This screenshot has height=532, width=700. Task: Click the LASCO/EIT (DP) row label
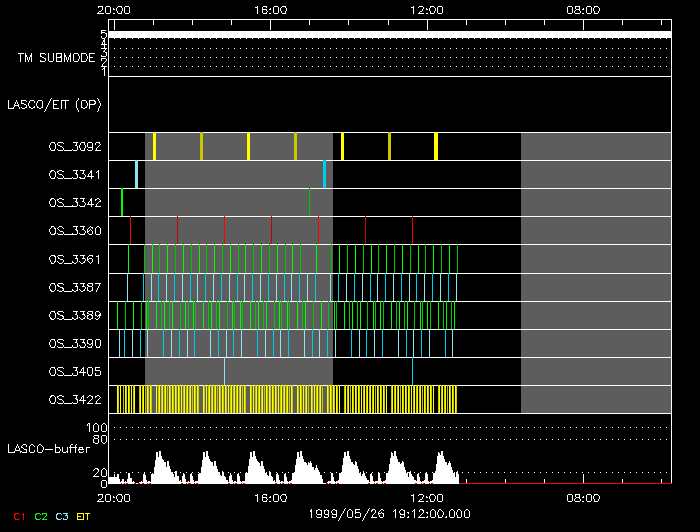click(54, 104)
